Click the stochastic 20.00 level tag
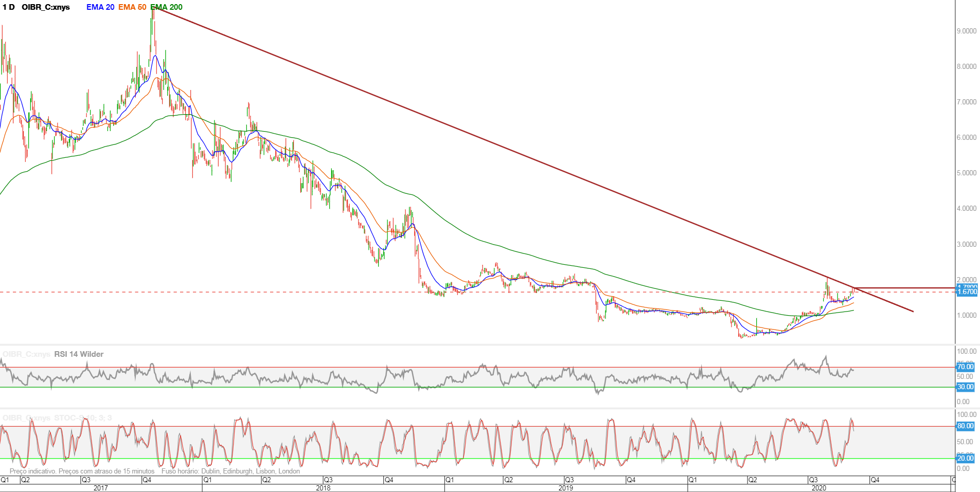980x492 pixels. coord(965,459)
